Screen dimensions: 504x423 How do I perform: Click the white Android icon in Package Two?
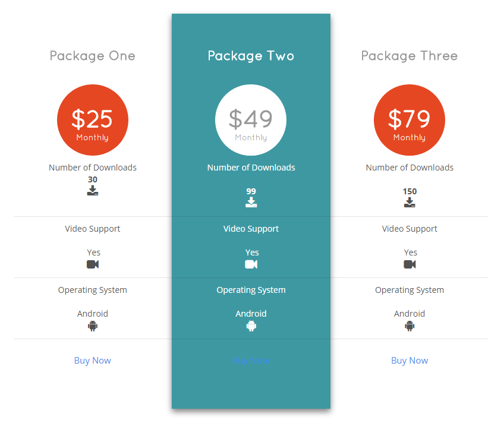coord(251,326)
